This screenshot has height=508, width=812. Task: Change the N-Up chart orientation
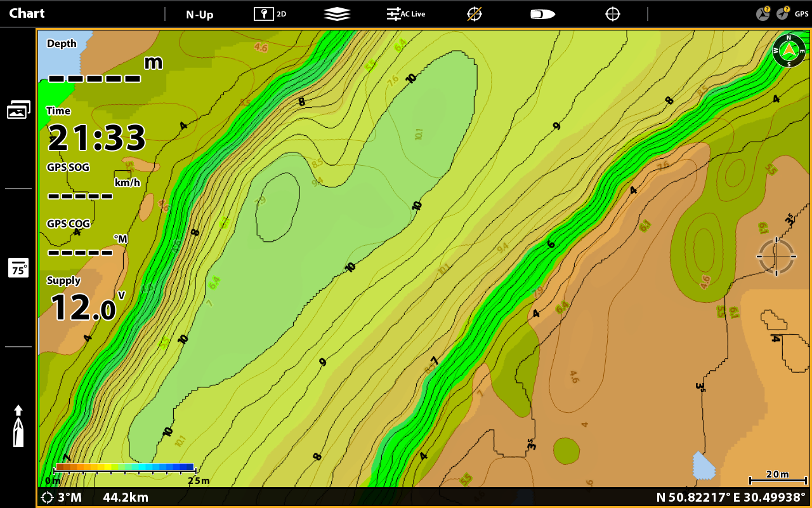[199, 14]
